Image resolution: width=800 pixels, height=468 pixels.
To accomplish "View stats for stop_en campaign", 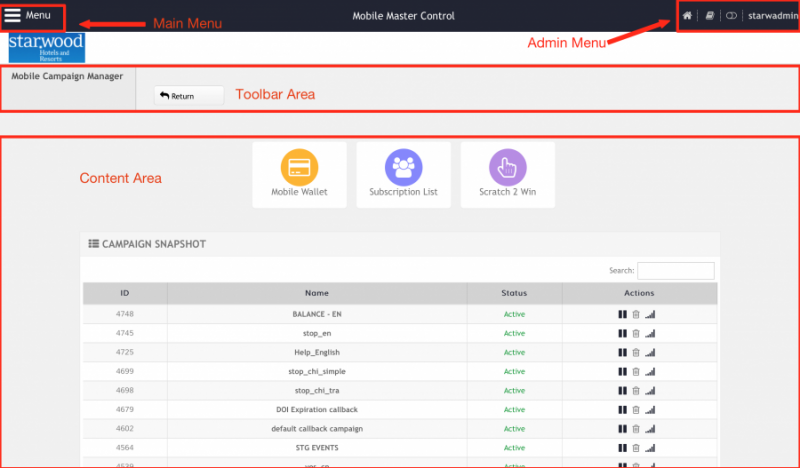I will tap(650, 333).
